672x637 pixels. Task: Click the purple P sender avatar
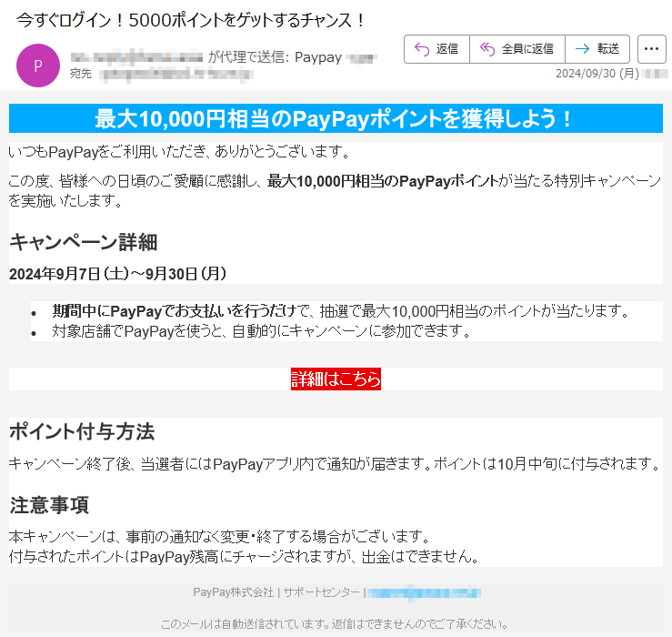tap(37, 66)
